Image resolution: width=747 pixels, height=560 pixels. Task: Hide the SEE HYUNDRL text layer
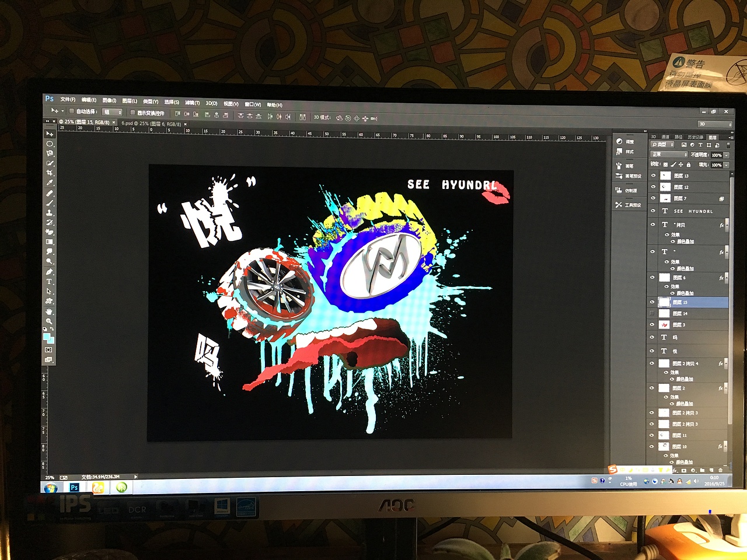point(653,211)
